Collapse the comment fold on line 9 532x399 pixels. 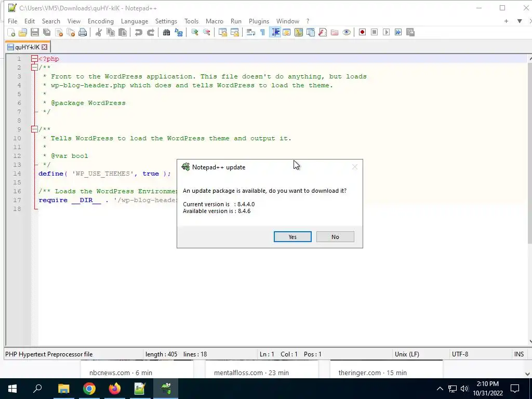point(34,129)
